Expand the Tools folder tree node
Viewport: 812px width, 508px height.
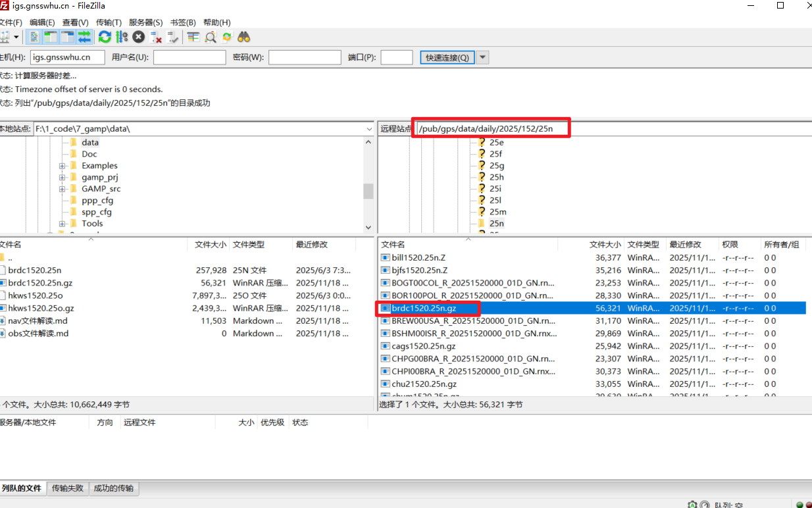[x=62, y=224]
